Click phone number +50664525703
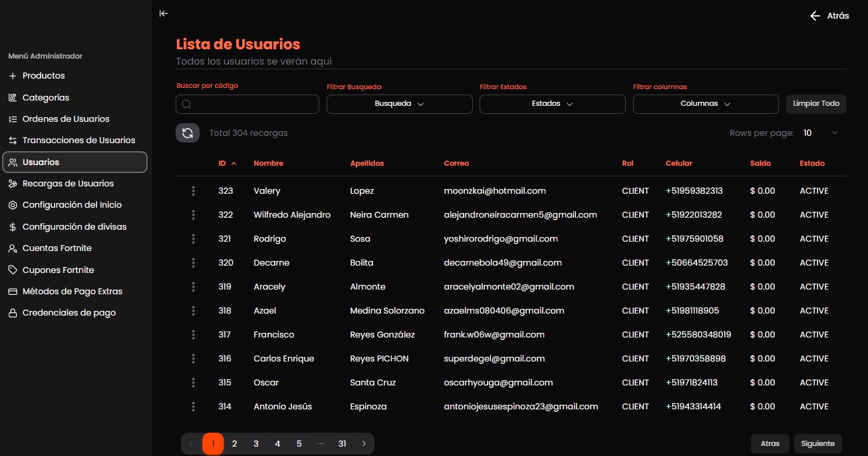 697,263
